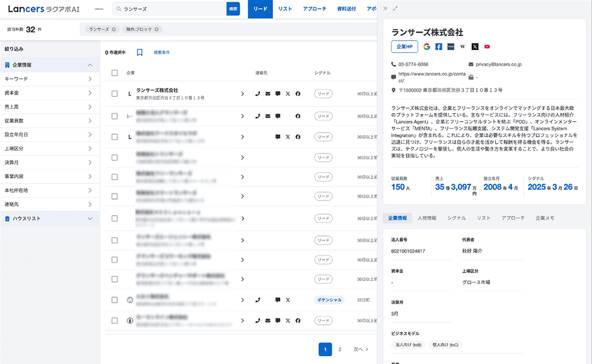Tick the checkbox on the ポテンシャル row
Screen dimensions: 592x364
pos(114,300)
